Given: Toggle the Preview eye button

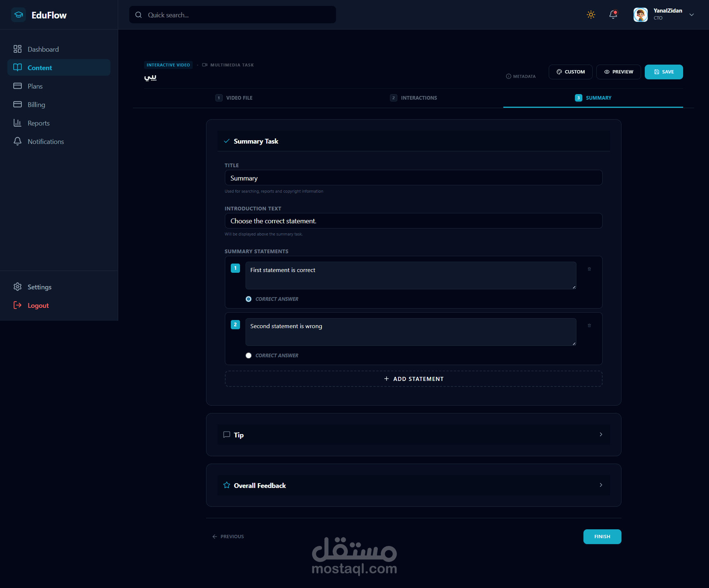Looking at the screenshot, I should coord(619,72).
